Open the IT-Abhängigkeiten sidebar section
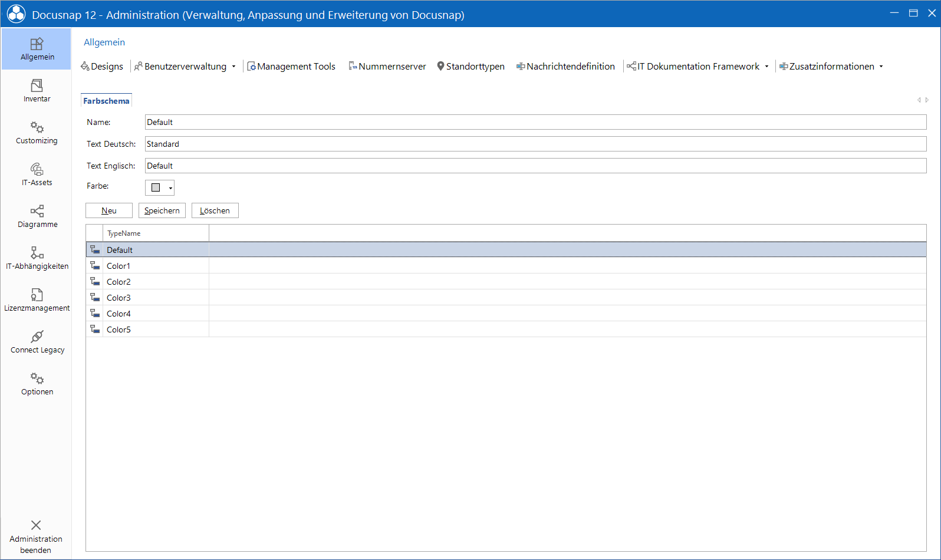The image size is (941, 560). tap(37, 258)
